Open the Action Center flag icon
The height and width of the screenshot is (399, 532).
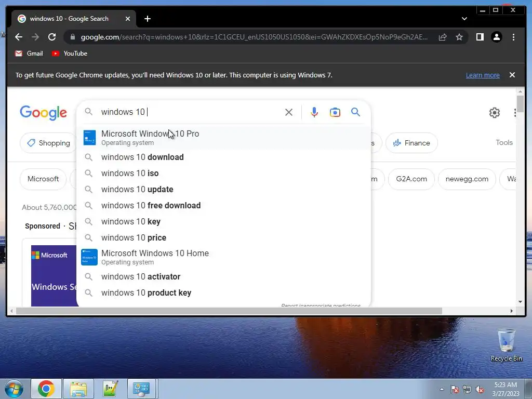coord(455,389)
